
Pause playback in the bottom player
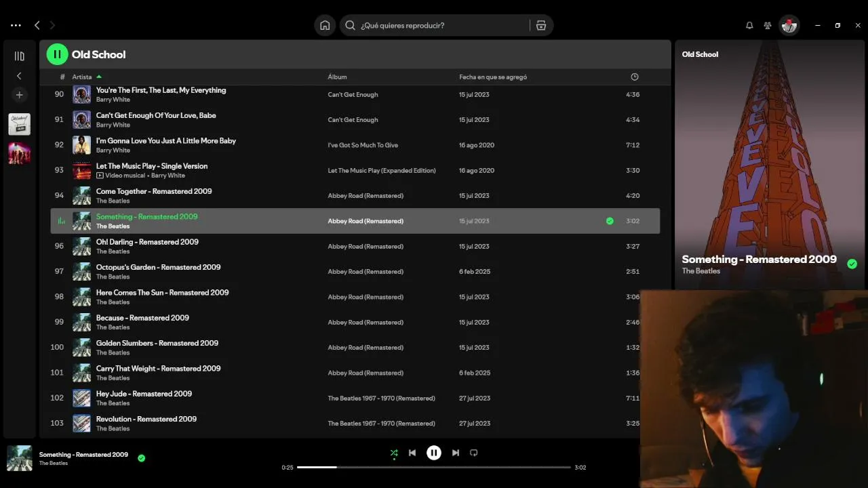434,453
